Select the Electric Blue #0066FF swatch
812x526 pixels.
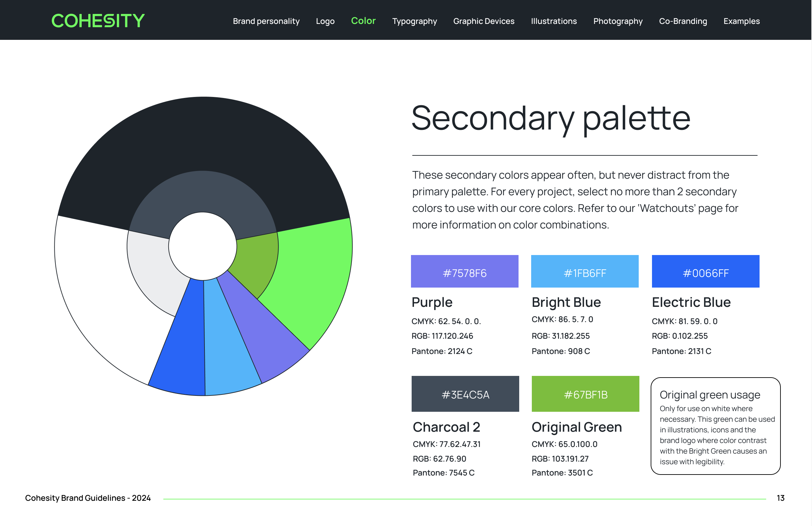705,271
